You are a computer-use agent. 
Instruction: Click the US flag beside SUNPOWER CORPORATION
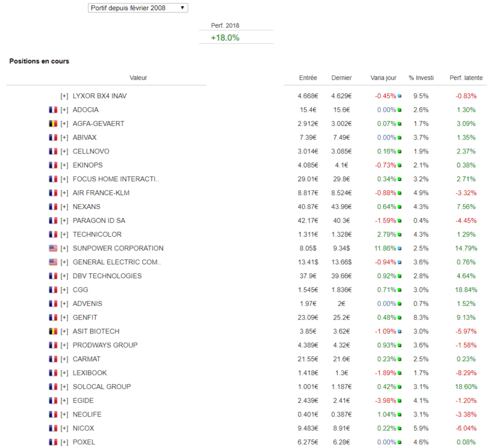coord(53,248)
